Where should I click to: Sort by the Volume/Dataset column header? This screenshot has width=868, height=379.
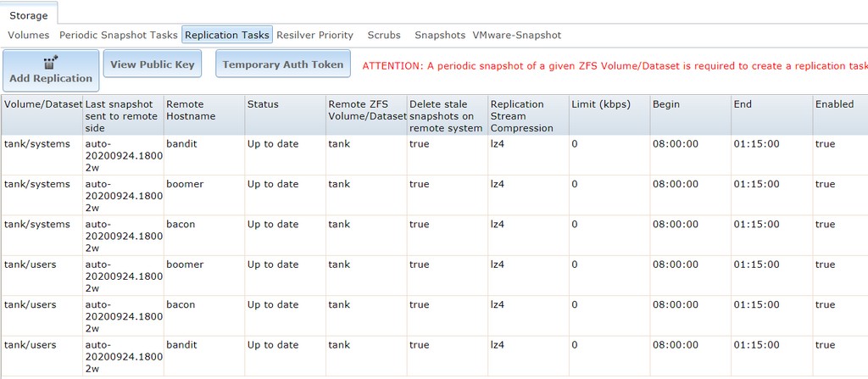pos(42,104)
